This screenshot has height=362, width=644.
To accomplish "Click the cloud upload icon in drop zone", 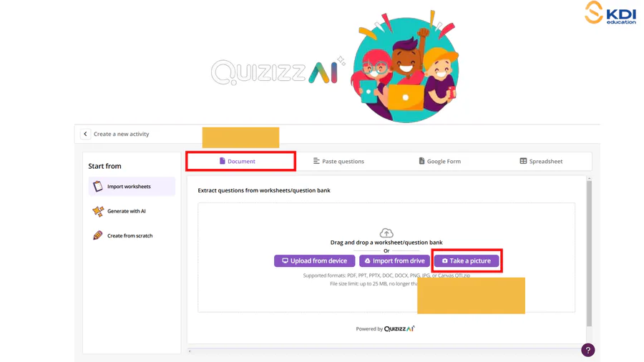I will coord(386,233).
